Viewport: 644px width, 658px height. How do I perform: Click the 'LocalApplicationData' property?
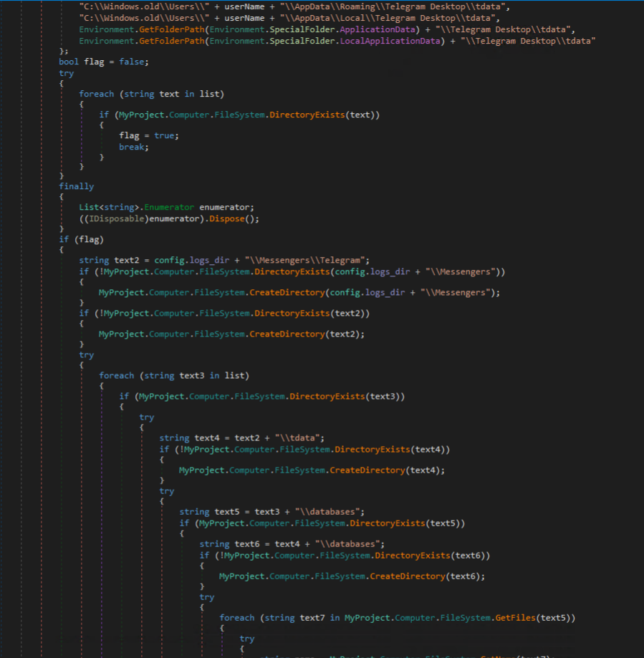[x=390, y=41]
